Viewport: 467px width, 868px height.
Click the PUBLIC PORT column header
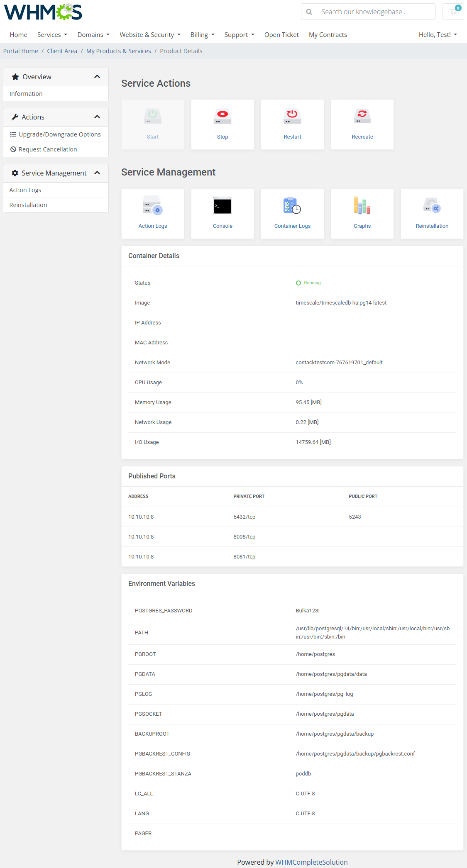tap(363, 496)
